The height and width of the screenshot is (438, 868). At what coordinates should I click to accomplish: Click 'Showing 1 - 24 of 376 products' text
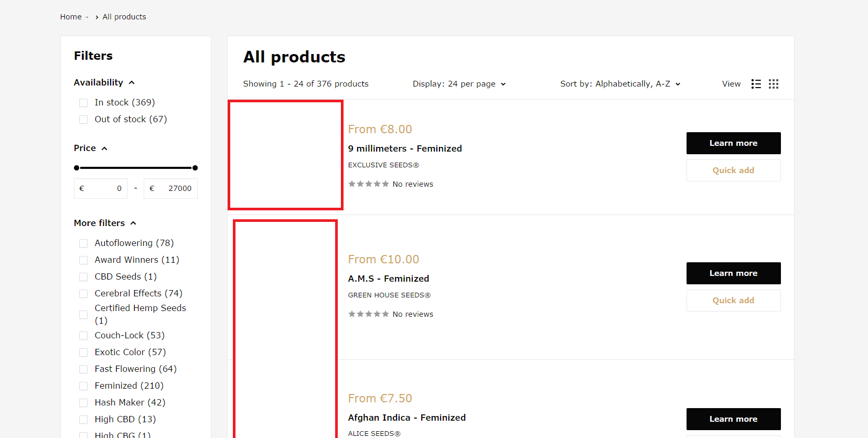pyautogui.click(x=306, y=84)
